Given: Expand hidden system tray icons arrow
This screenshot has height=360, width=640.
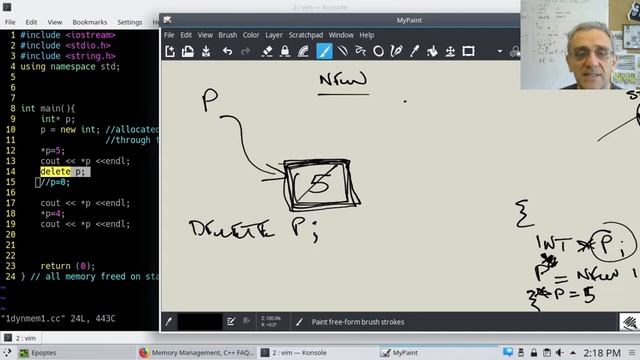Looking at the screenshot, I should click(x=573, y=353).
